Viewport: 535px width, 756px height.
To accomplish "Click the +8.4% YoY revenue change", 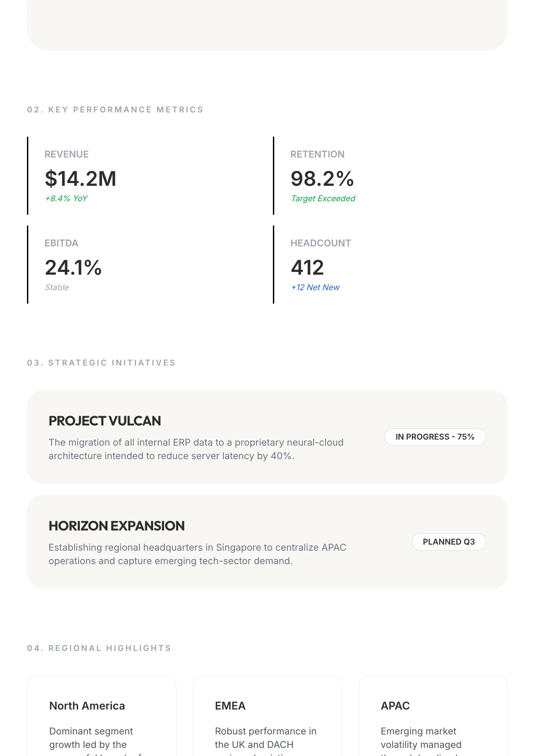I will point(66,199).
